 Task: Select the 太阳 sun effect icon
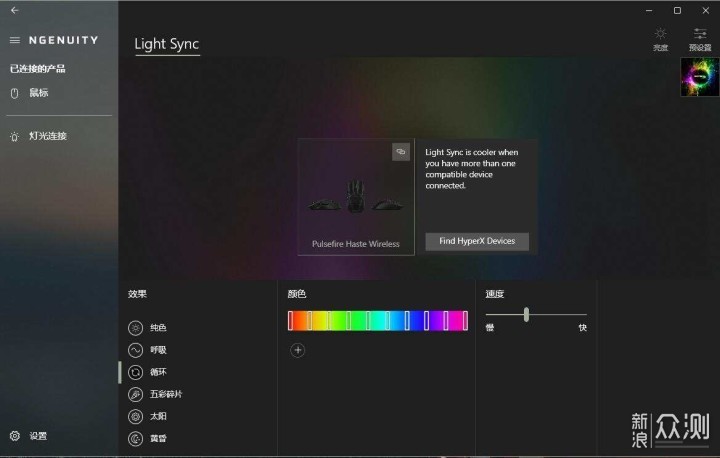[x=135, y=416]
